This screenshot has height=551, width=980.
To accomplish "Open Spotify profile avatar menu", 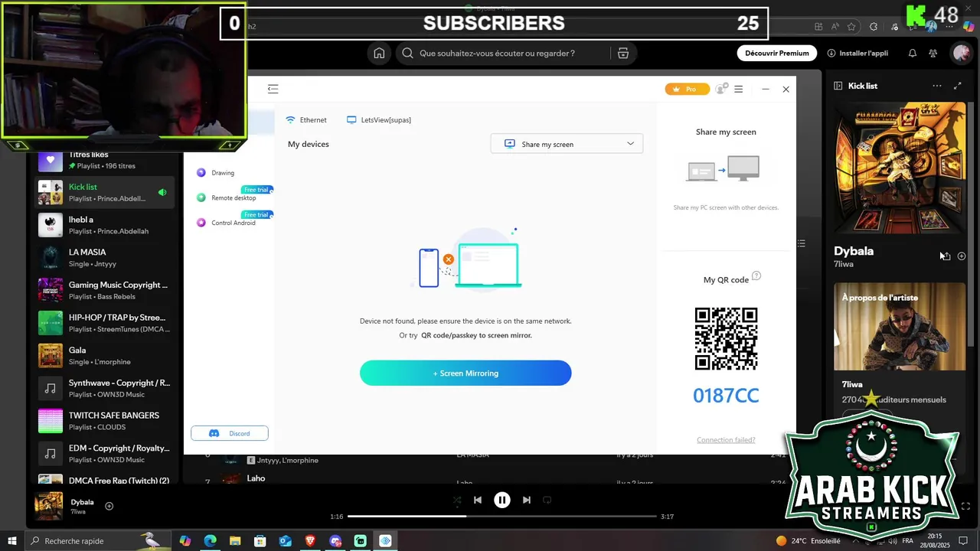I will (x=961, y=54).
